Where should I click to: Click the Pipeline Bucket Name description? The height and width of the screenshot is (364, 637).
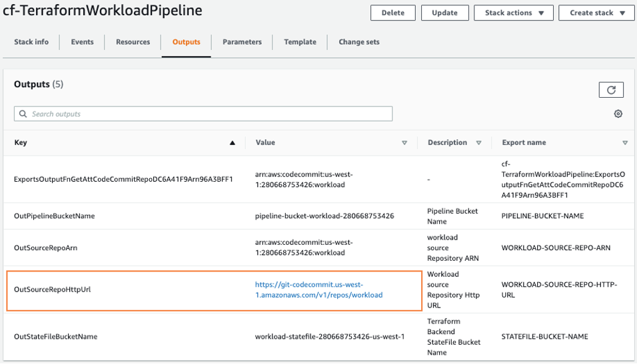coord(452,216)
